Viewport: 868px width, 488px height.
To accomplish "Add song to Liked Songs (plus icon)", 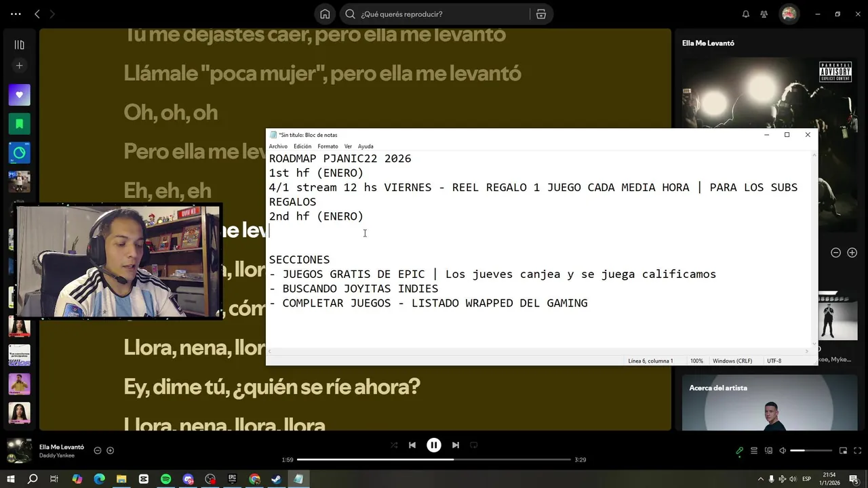I will point(111,451).
